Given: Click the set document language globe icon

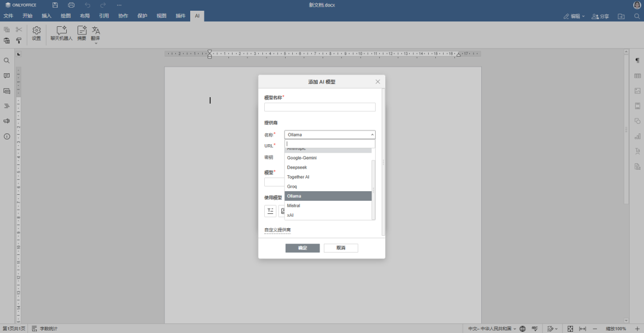Looking at the screenshot, I should 522,328.
